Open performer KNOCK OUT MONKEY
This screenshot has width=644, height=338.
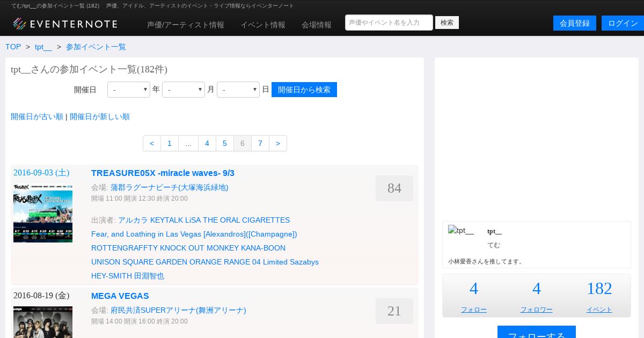click(200, 248)
